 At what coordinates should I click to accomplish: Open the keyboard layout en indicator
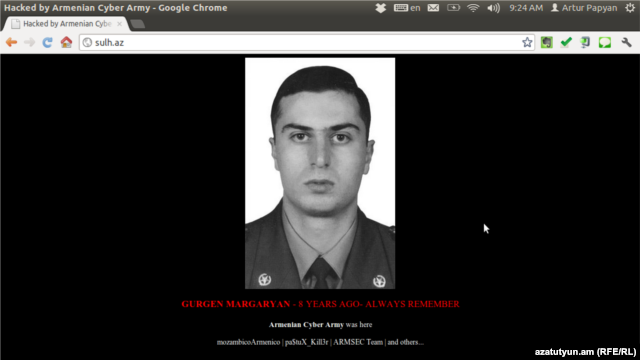click(x=407, y=8)
